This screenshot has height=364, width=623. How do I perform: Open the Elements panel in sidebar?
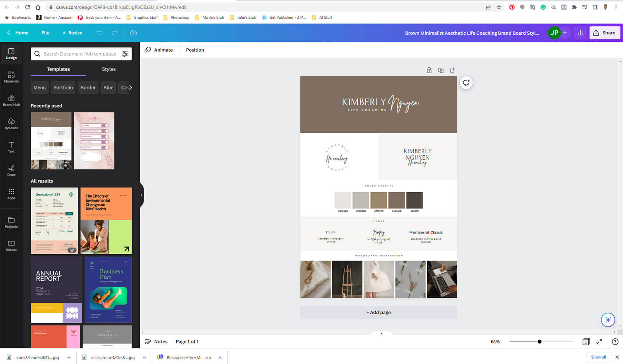11,77
